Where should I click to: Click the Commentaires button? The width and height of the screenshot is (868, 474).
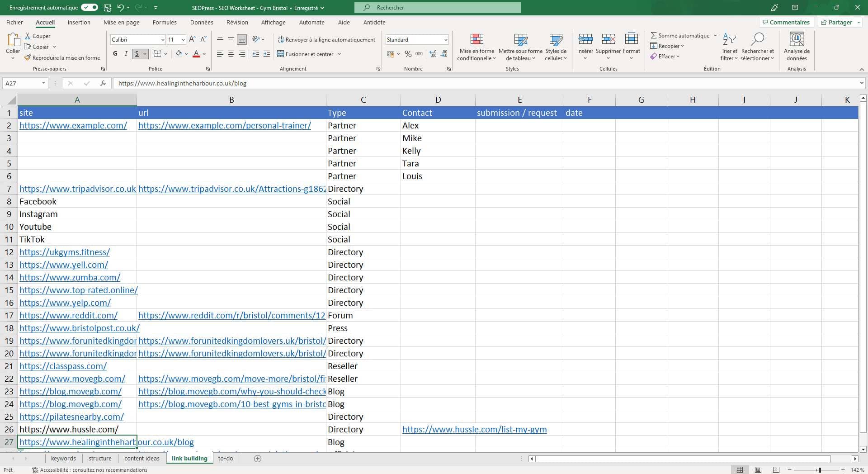tap(786, 22)
